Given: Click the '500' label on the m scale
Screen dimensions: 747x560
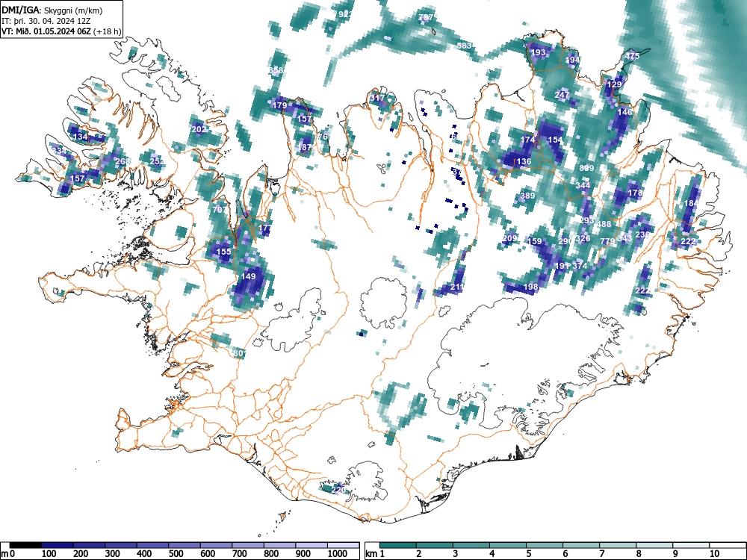Looking at the screenshot, I should coord(176,554).
